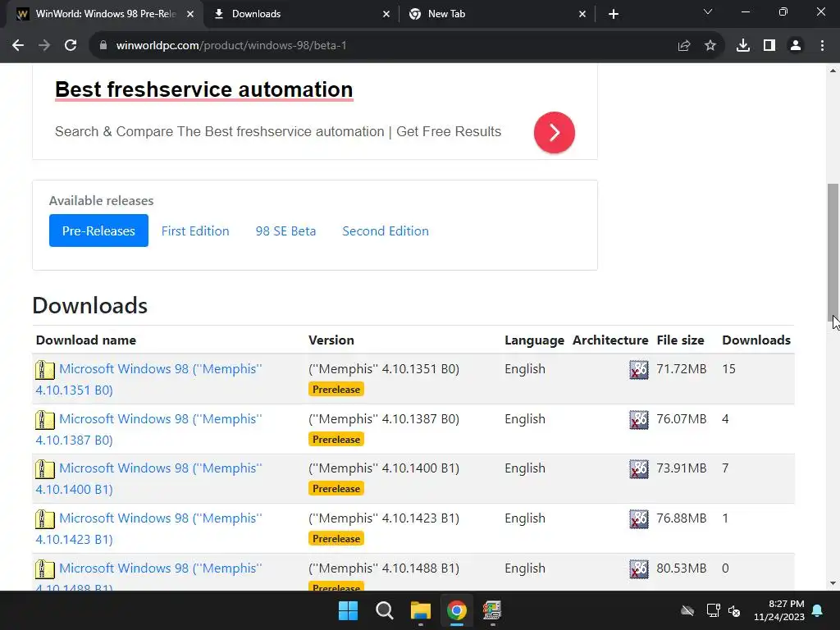Click the Download name column header
840x630 pixels.
tap(85, 340)
